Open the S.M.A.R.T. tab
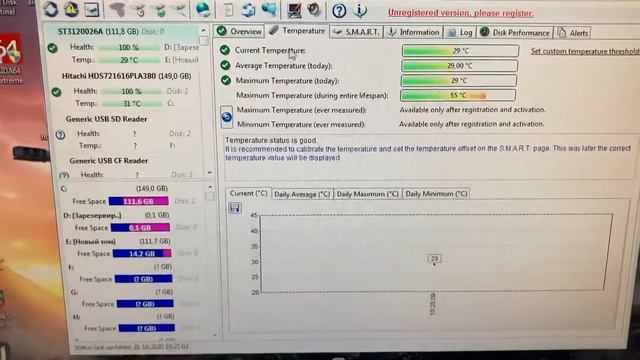Image resolution: width=640 pixels, height=360 pixels. (x=356, y=32)
